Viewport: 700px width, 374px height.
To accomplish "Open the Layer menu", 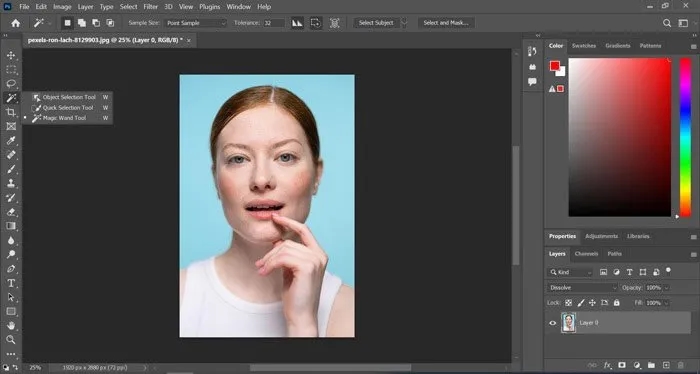I will [x=85, y=7].
